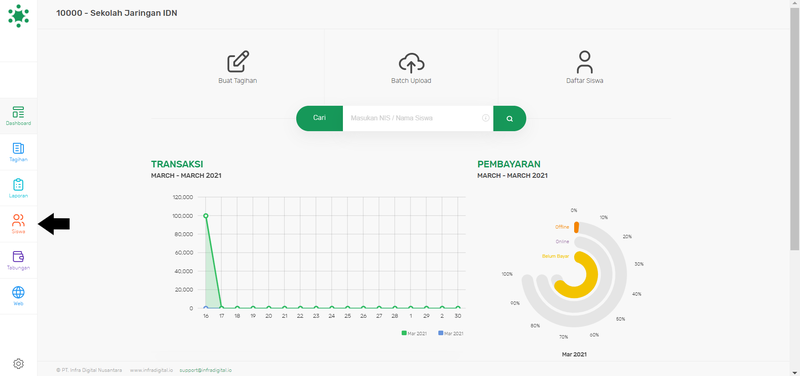
Task: Open the support@infradigital.io email link
Action: point(206,370)
